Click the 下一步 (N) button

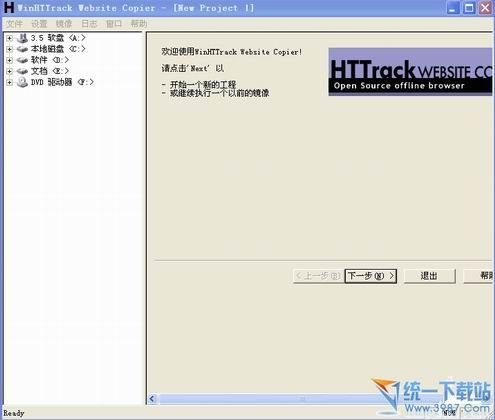coord(370,276)
